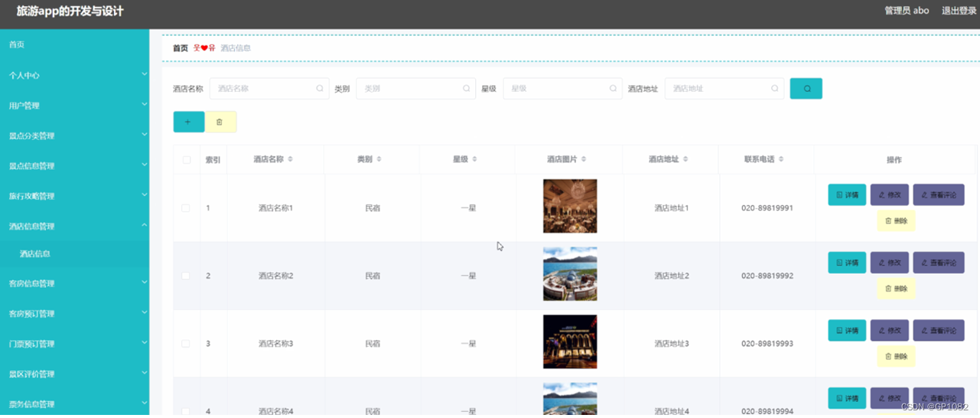Expand 用户管理 sidebar menu
The width and height of the screenshot is (980, 418).
74,106
